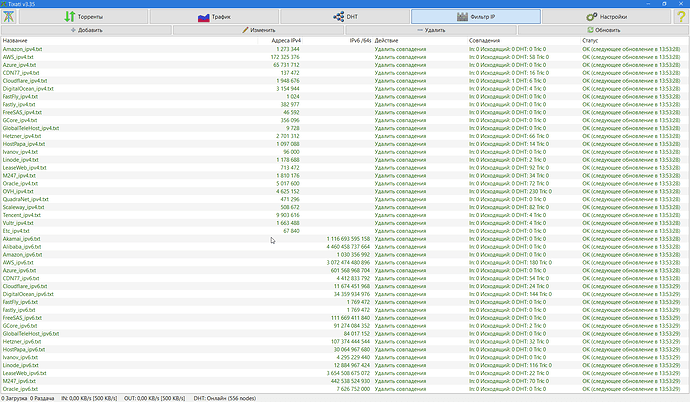
Task: Select the Azure_ipv6.txt entry
Action: tap(345, 271)
